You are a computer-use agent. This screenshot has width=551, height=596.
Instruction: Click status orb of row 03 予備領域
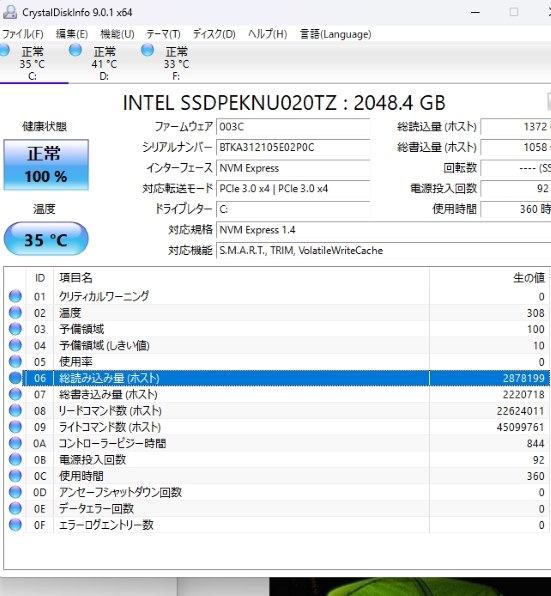15,329
